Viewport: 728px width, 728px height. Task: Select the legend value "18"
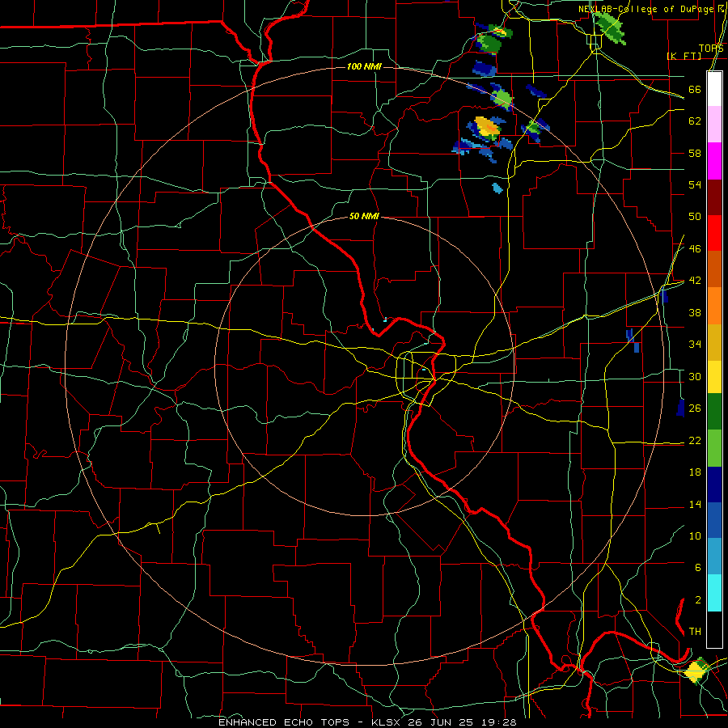point(695,472)
